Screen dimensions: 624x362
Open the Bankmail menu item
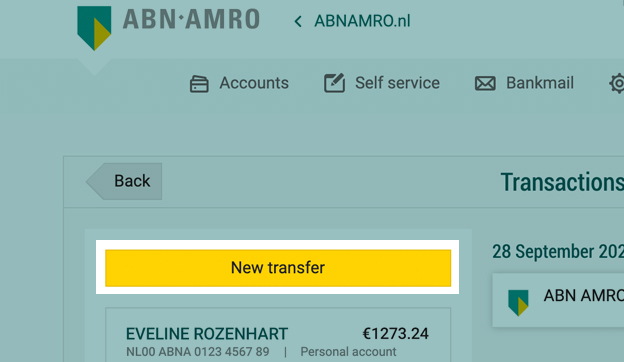540,83
